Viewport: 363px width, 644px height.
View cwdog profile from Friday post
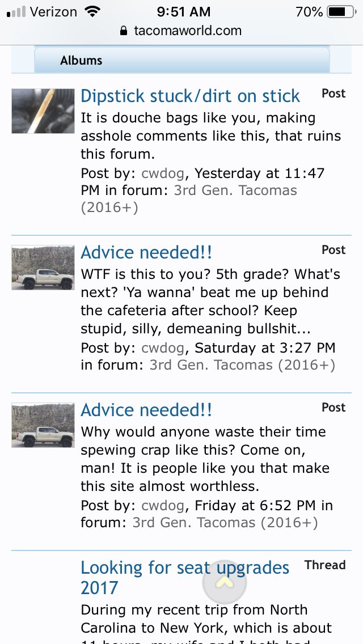(163, 506)
